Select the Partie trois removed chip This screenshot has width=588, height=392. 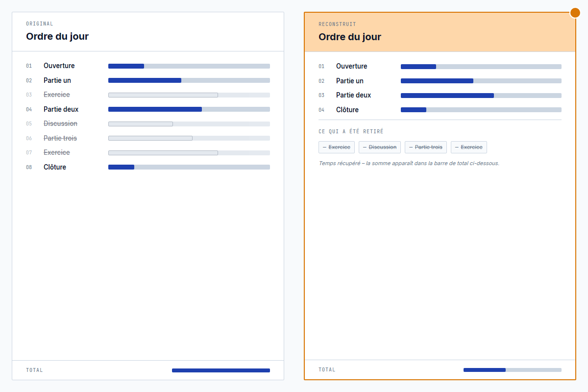425,147
